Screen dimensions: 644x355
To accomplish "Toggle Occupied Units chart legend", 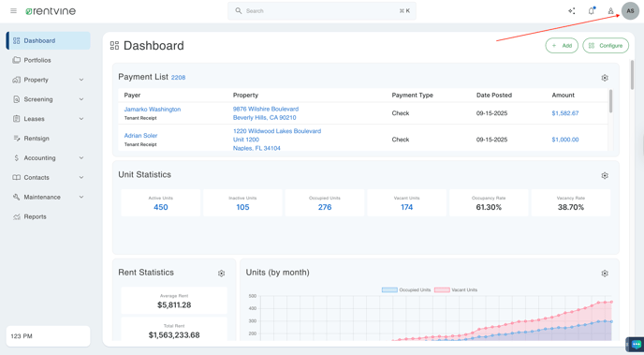I will tap(406, 289).
